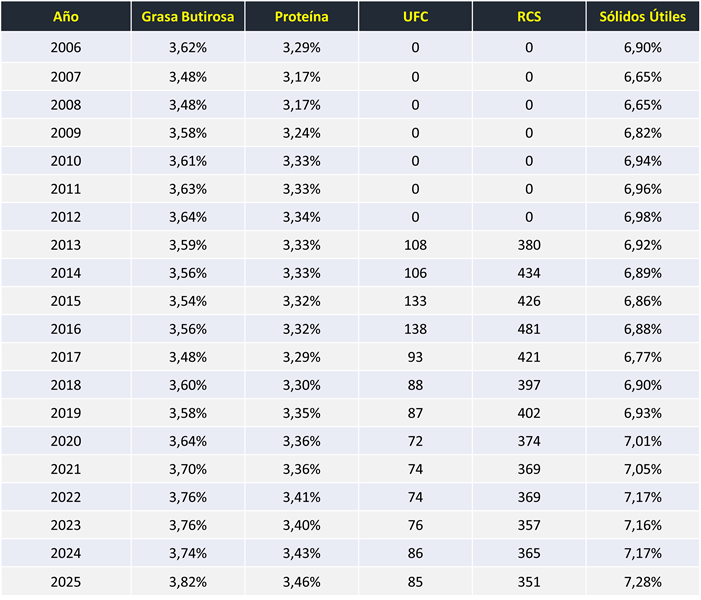The height and width of the screenshot is (600, 701).
Task: Click the Año column header
Action: [x=65, y=17]
